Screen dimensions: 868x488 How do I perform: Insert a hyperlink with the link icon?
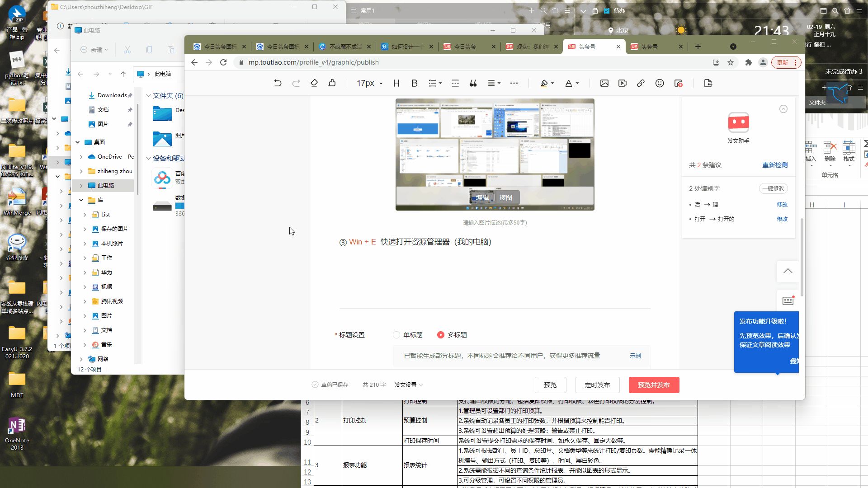coord(641,83)
